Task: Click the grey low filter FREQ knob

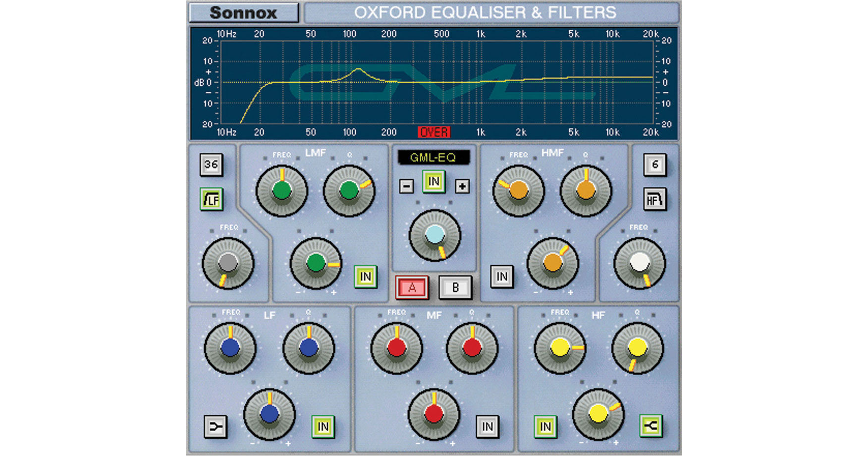Action: click(228, 263)
